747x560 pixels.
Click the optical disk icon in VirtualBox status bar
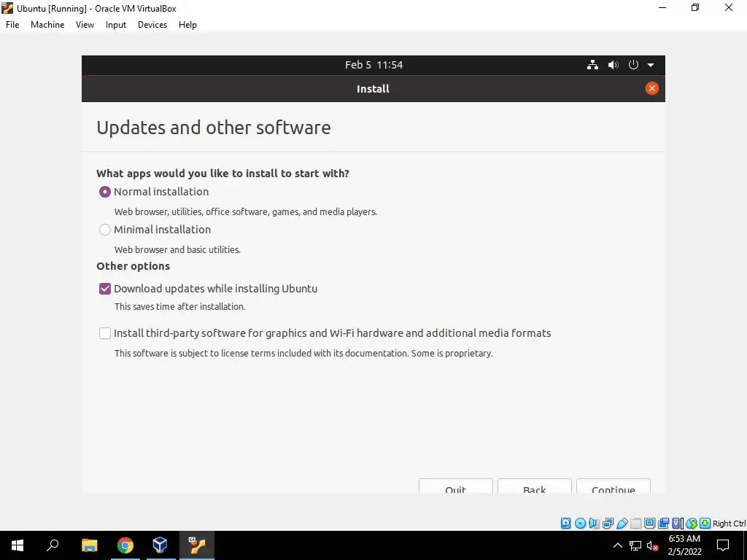click(580, 524)
